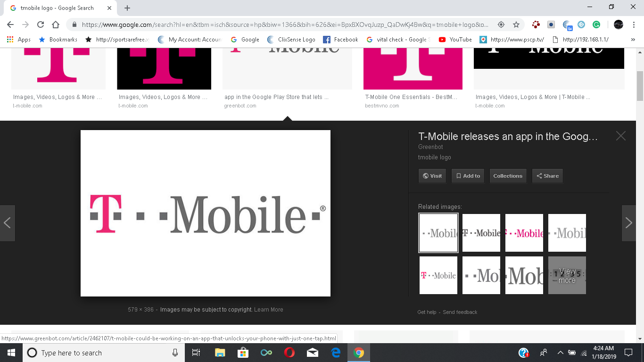Open the ClixSense extension with 84 badge

(567, 25)
